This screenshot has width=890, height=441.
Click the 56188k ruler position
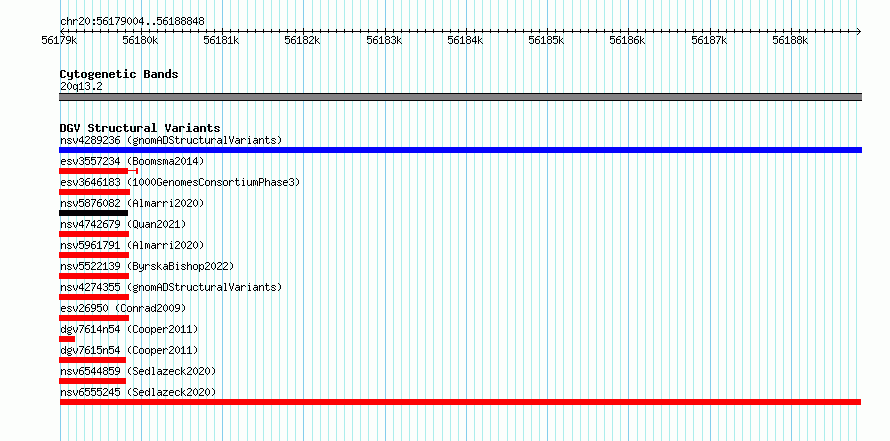tap(791, 40)
